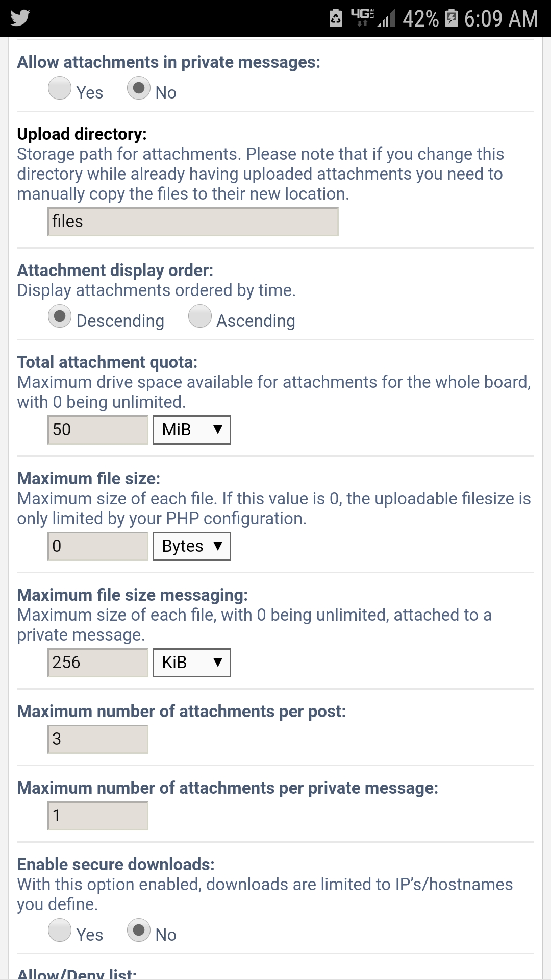Click attachments per private message field
The image size is (551, 980).
(98, 816)
